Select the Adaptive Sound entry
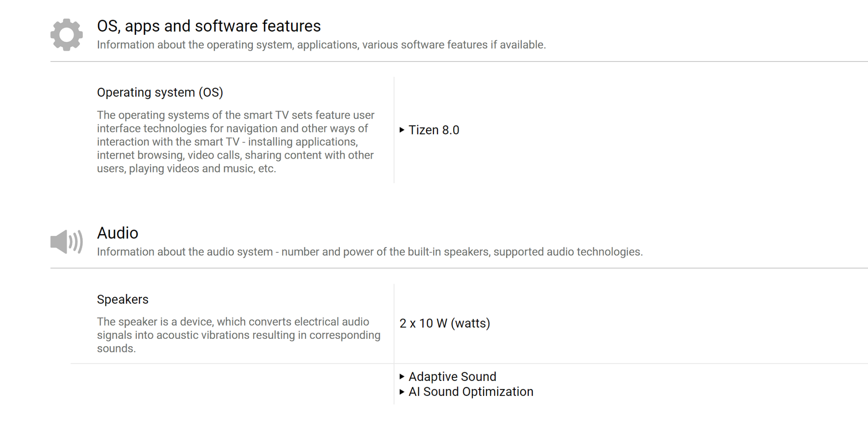Image resolution: width=868 pixels, height=442 pixels. pos(452,376)
